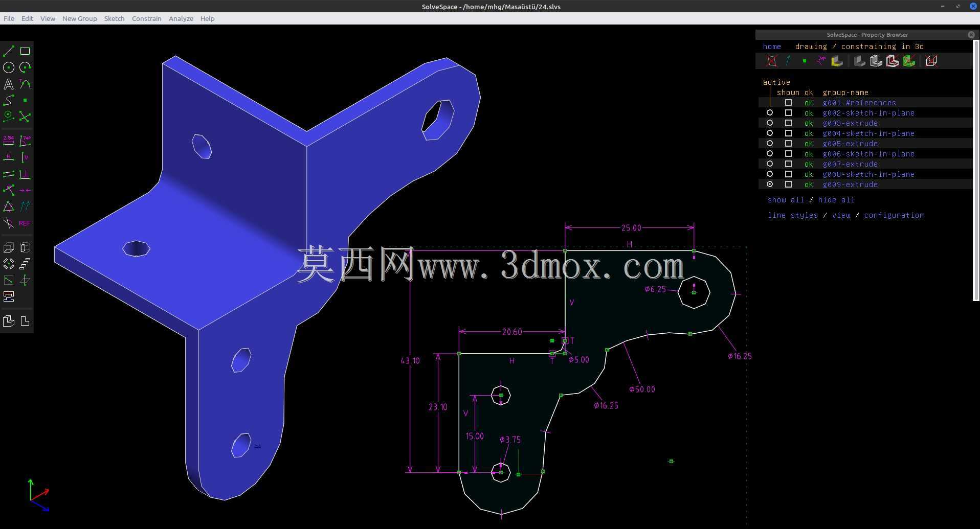Toggle workplane visibility in Property Browser
This screenshot has height=529, width=980.
pos(772,61)
